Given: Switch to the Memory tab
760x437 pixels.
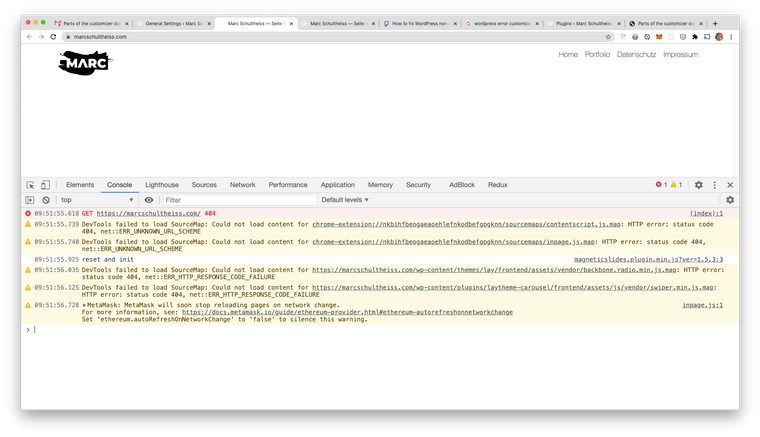Looking at the screenshot, I should [380, 185].
